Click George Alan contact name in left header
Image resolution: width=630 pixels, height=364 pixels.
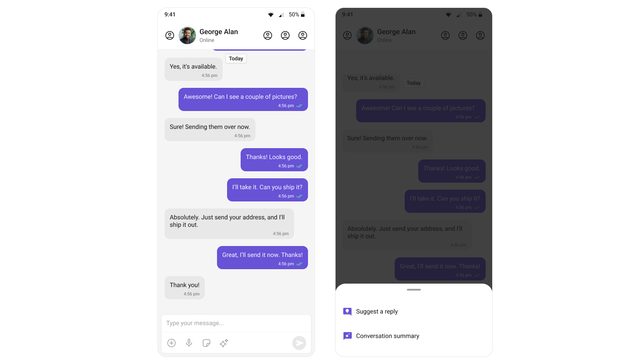tap(219, 31)
